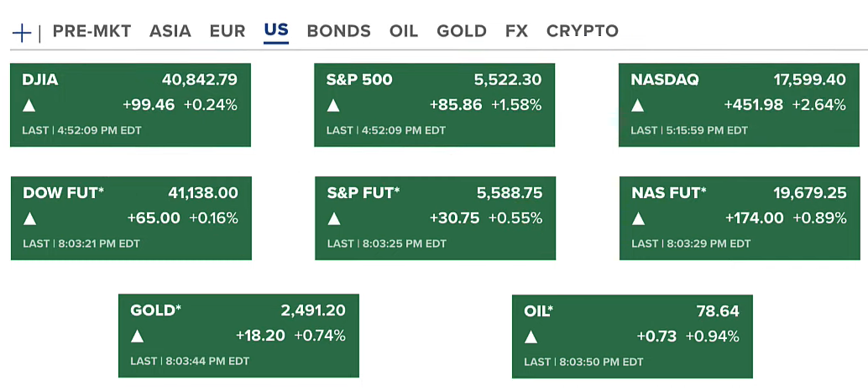Image resolution: width=868 pixels, height=391 pixels.
Task: Open the CRYPTO tab
Action: [583, 31]
